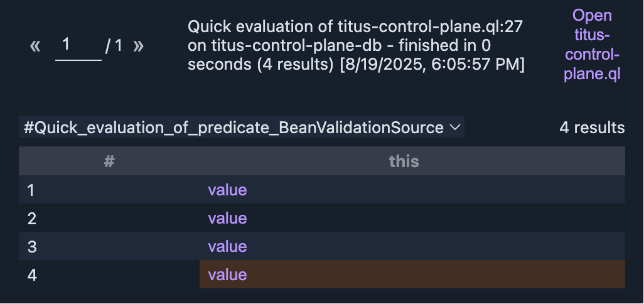Click the '/ 1' total pages label
The height and width of the screenshot is (304, 644).
pos(113,46)
